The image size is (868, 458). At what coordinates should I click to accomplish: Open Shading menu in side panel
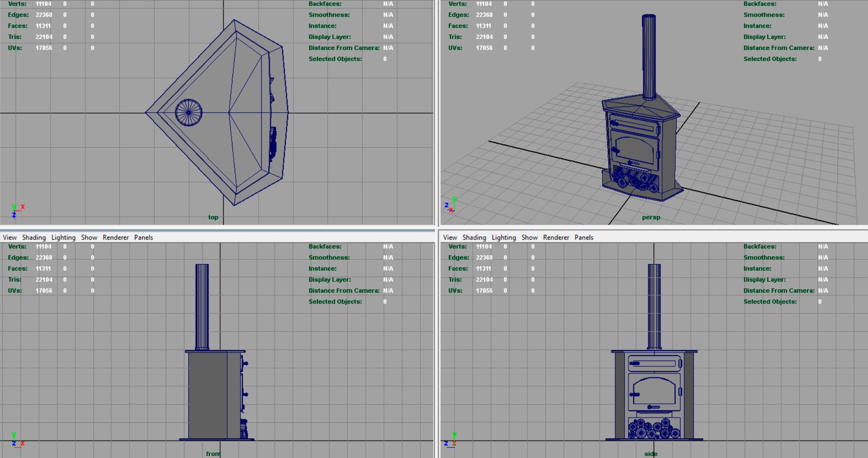point(474,238)
